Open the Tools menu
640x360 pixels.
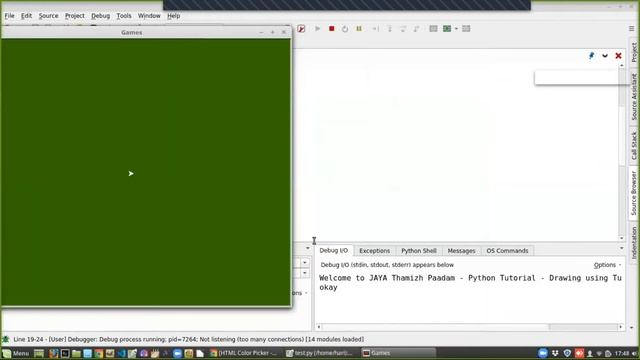point(124,16)
